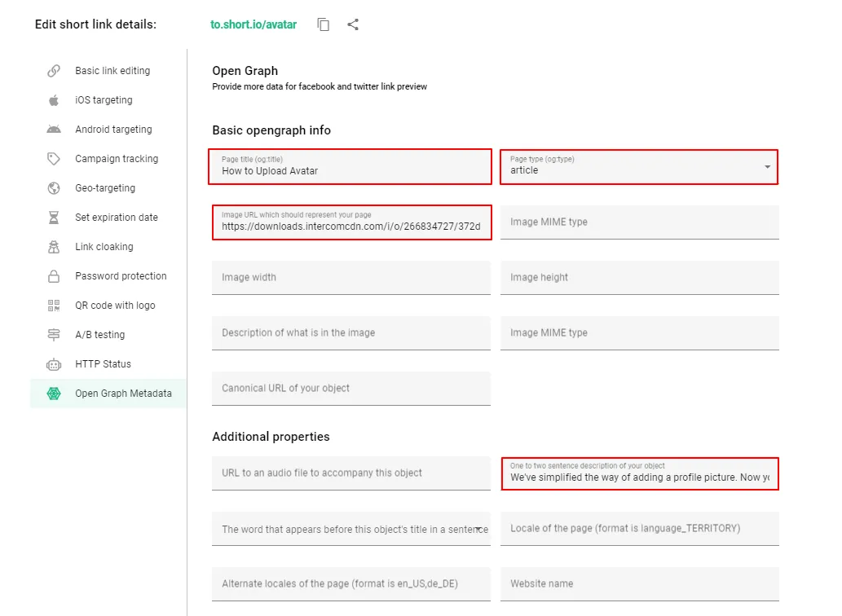Click the Image MIME type field beside Image URL
This screenshot has height=616, width=842.
pyautogui.click(x=640, y=222)
